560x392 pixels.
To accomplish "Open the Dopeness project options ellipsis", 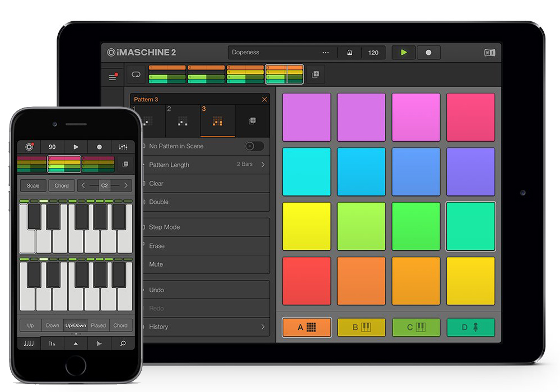I will (x=325, y=53).
